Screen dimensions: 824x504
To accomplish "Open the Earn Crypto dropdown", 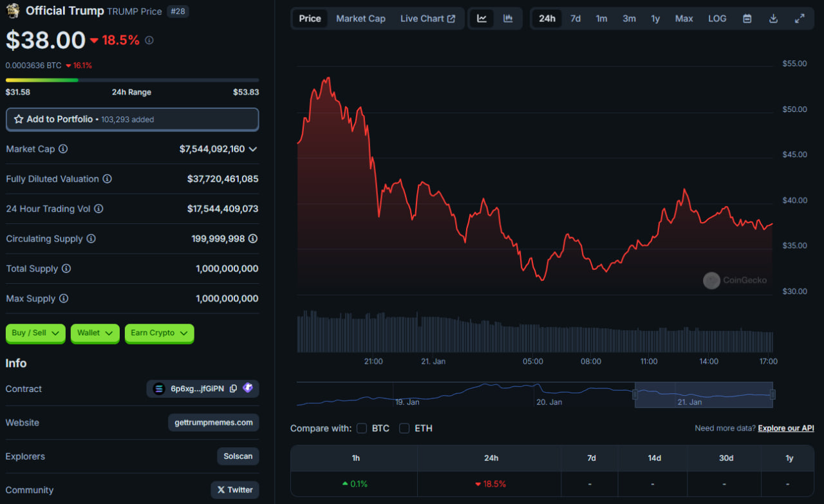I will [x=159, y=333].
